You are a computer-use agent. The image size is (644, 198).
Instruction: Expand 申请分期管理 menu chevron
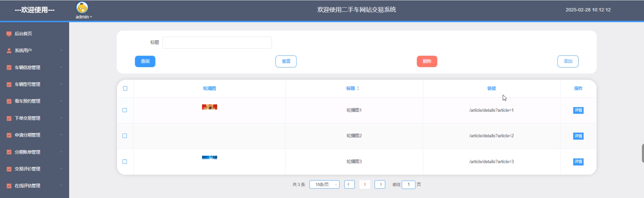pyautogui.click(x=61, y=135)
